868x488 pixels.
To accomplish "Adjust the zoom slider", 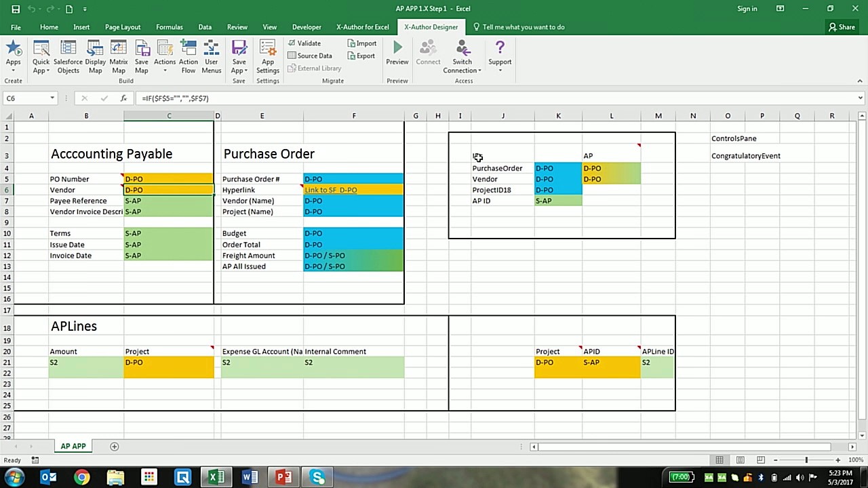I will click(x=806, y=460).
